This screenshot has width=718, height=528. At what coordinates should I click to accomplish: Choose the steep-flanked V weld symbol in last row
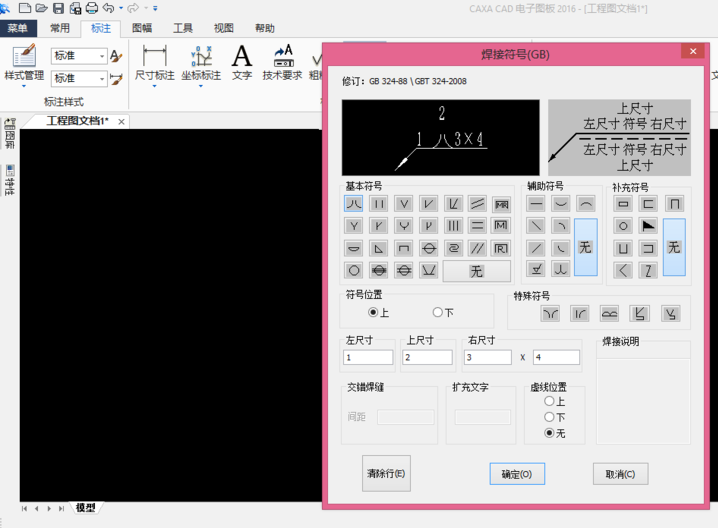point(429,270)
